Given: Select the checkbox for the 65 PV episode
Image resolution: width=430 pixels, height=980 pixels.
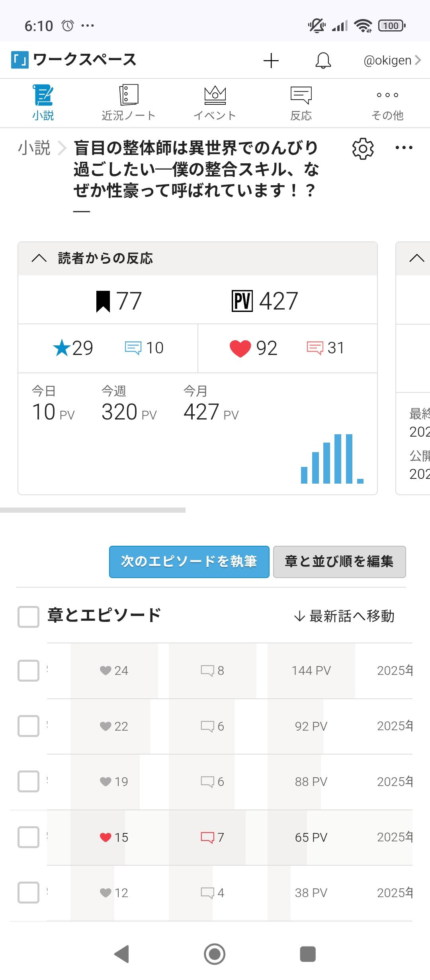Looking at the screenshot, I should coord(28,837).
